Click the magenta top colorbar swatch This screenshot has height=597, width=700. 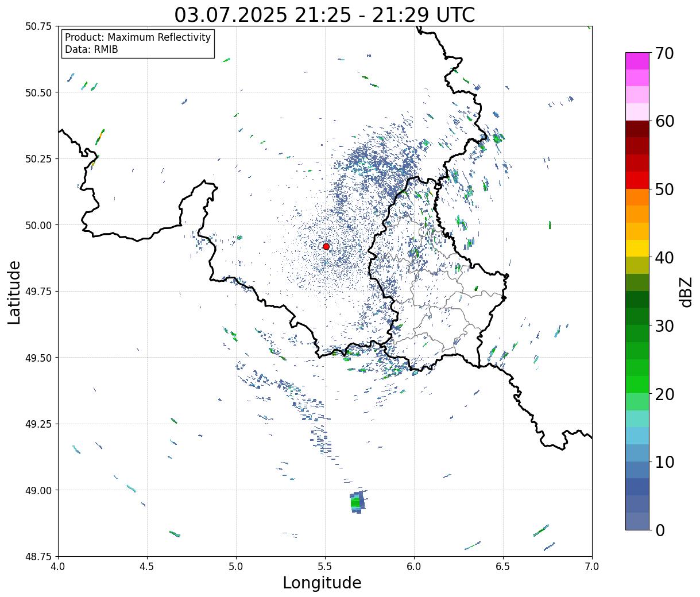(x=637, y=61)
